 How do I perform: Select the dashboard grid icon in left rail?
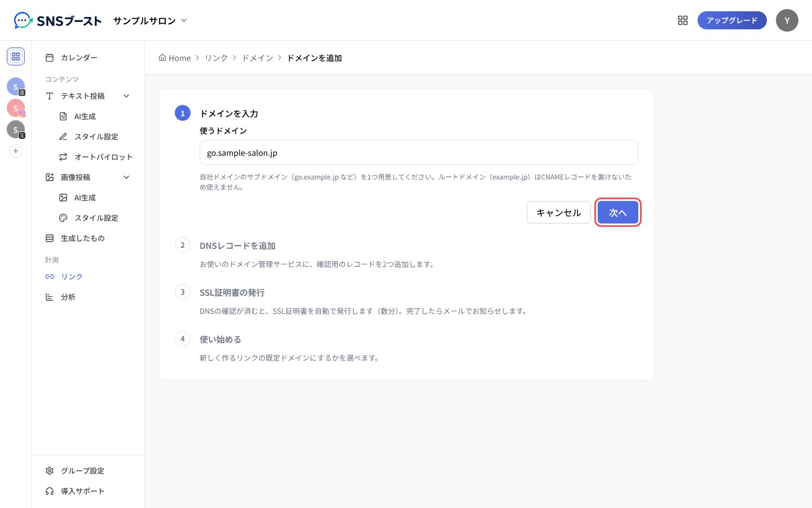pos(16,56)
